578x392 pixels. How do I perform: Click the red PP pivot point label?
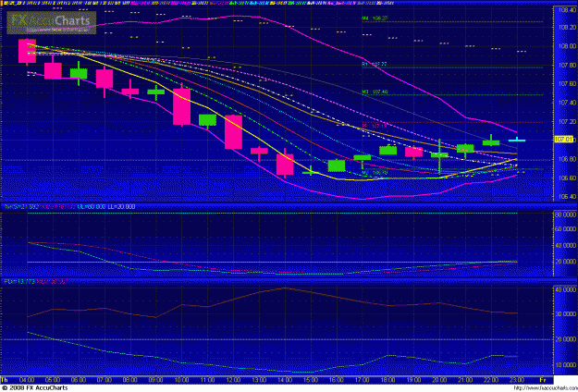point(375,126)
